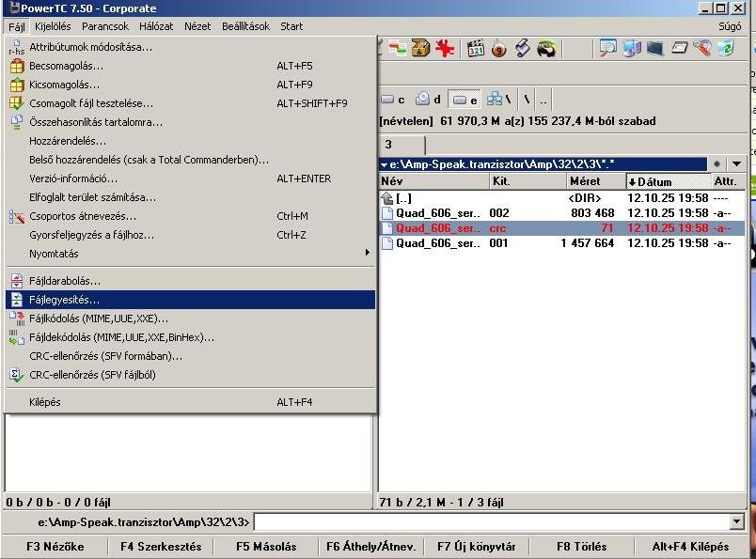
Task: Go to parent directory two-dots button
Action: pyautogui.click(x=543, y=100)
